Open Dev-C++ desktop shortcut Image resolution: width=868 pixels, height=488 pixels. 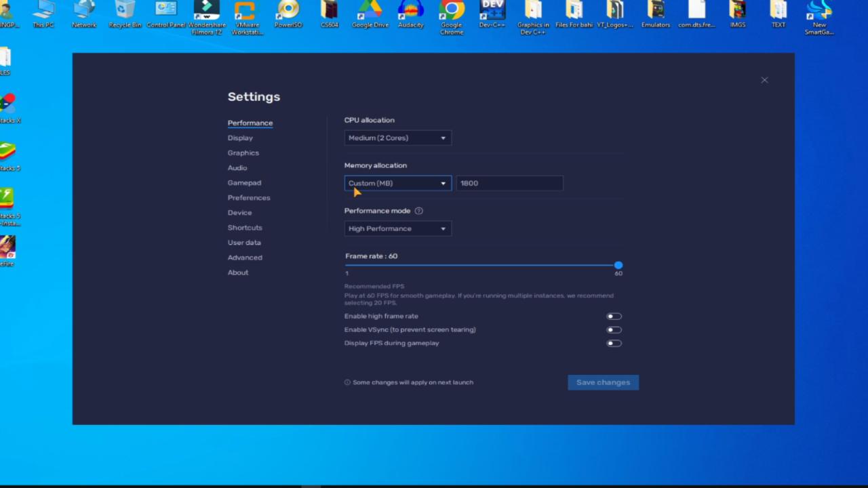coord(492,14)
